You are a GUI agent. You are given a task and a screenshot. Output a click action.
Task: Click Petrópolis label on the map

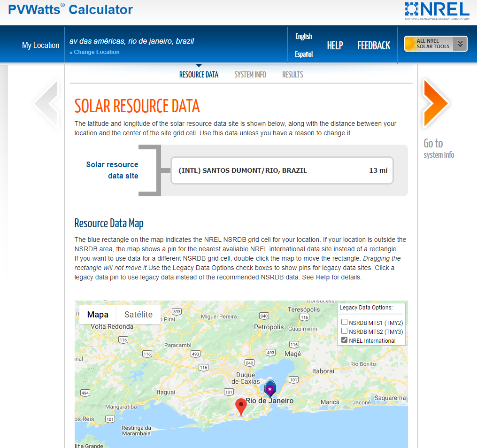pos(269,327)
